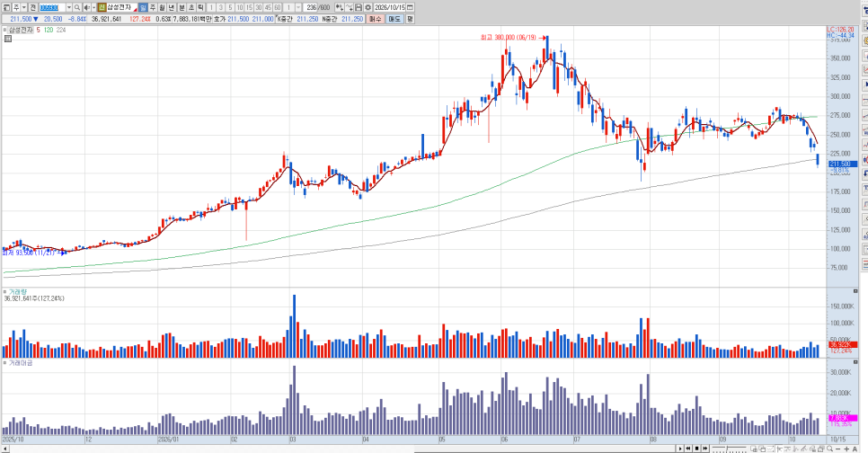Click the 7,883,181백만 trading value
The width and height of the screenshot is (868, 453).
click(192, 19)
